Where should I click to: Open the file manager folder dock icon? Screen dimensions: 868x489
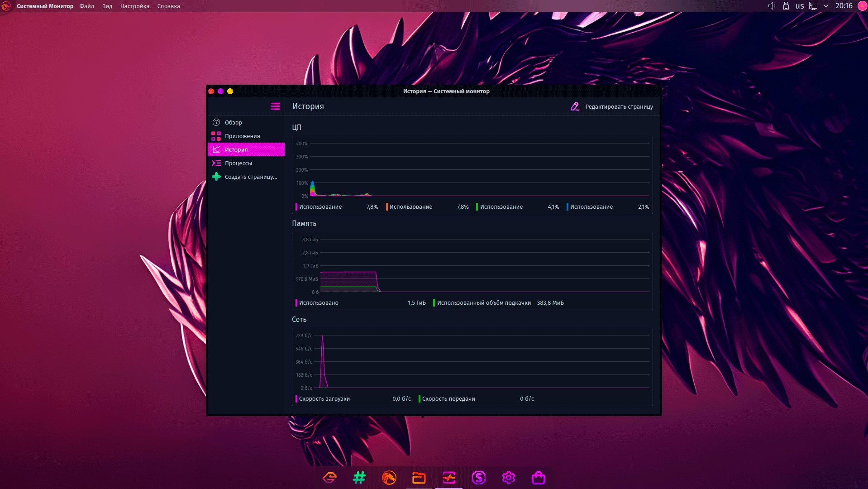[419, 478]
